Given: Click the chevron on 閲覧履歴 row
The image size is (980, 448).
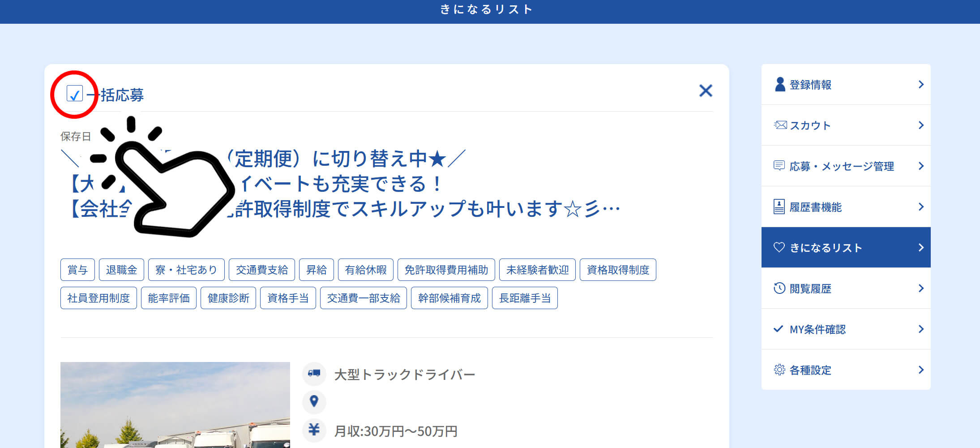Looking at the screenshot, I should click(x=921, y=288).
